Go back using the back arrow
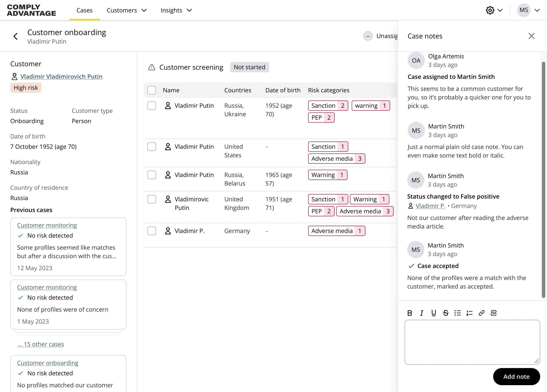The height and width of the screenshot is (392, 547). pyautogui.click(x=15, y=36)
